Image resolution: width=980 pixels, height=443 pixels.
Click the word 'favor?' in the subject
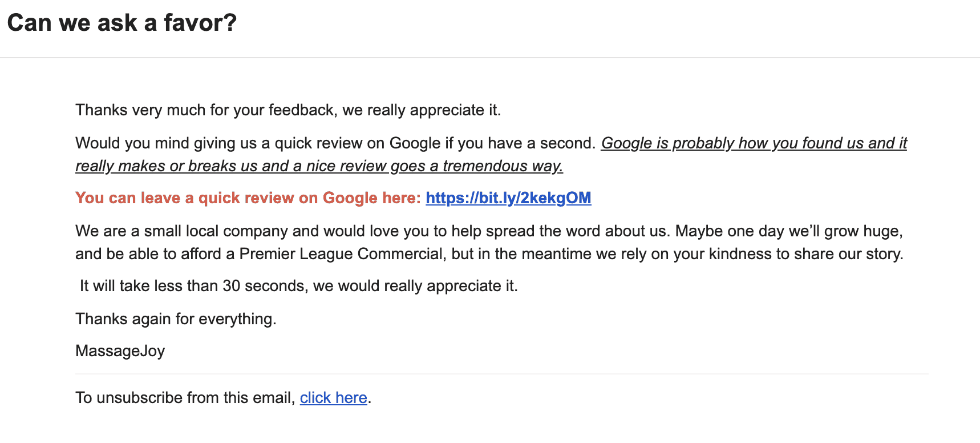(200, 23)
